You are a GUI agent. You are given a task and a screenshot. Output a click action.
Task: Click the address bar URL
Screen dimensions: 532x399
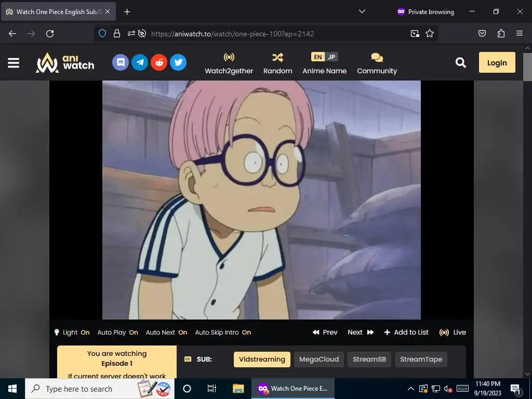coord(233,34)
